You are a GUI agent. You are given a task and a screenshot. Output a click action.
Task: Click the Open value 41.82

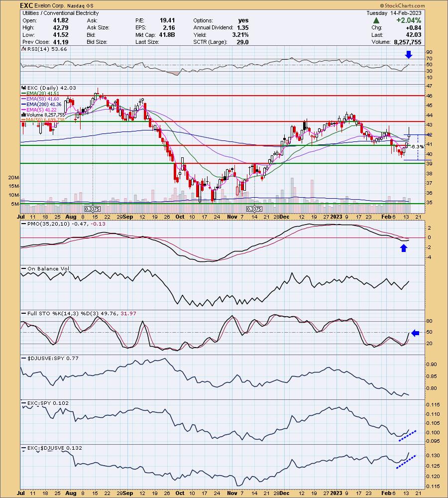pyautogui.click(x=61, y=20)
